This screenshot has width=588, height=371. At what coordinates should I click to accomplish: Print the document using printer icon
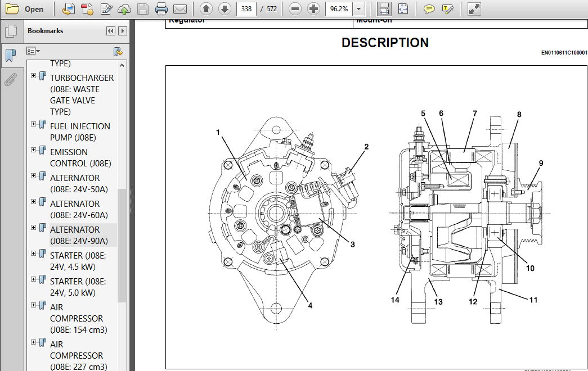pos(161,9)
